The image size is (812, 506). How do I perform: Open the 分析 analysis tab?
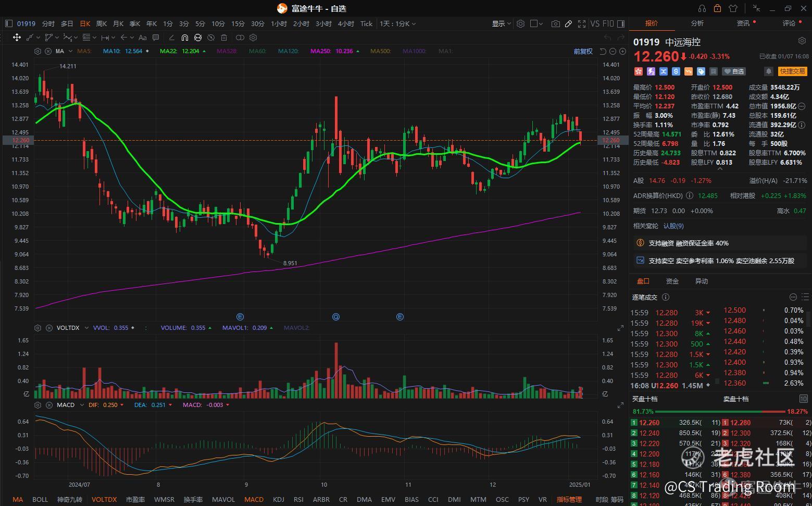coord(697,23)
